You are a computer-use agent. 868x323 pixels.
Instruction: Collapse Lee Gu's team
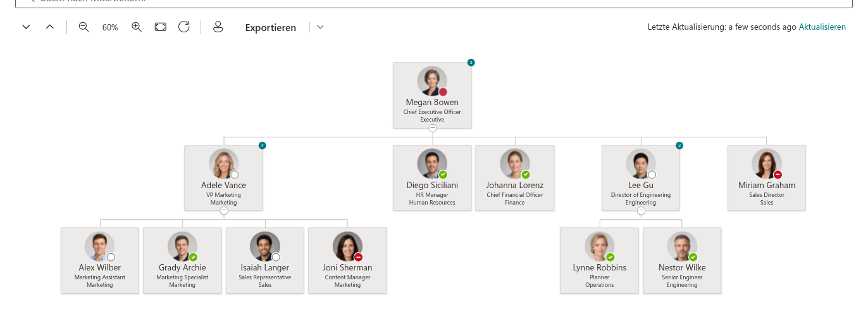pos(641,211)
